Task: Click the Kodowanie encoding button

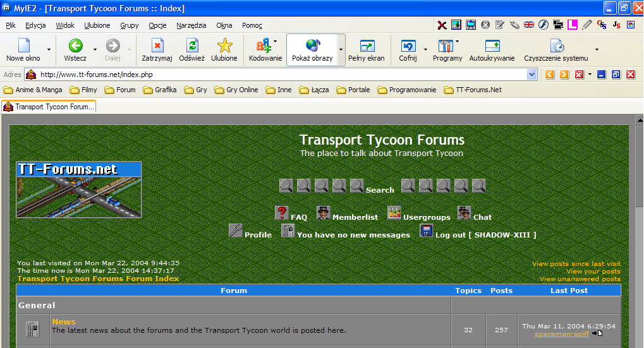Action: [265, 50]
